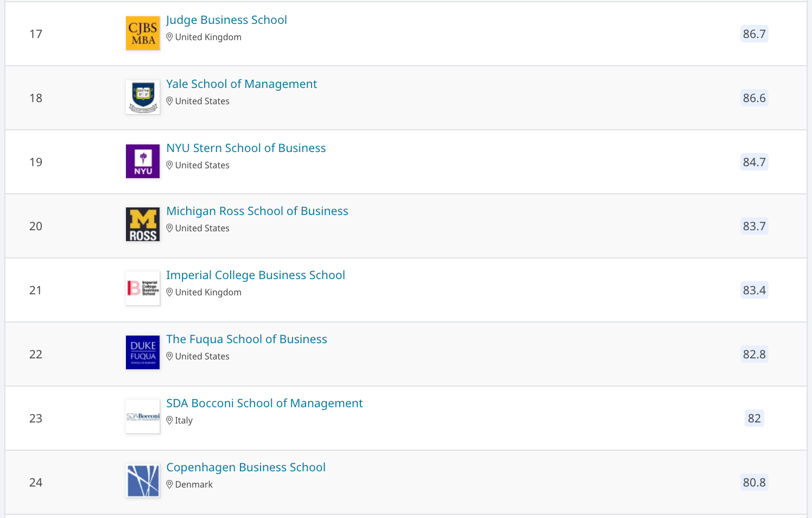Viewport: 812px width, 518px height.
Task: Click the United States text under Yale
Action: tap(202, 101)
